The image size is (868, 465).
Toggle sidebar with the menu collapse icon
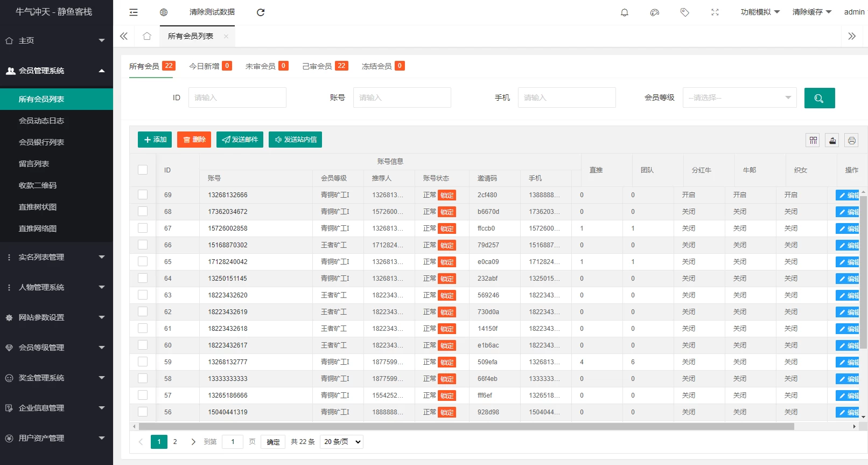pos(134,12)
